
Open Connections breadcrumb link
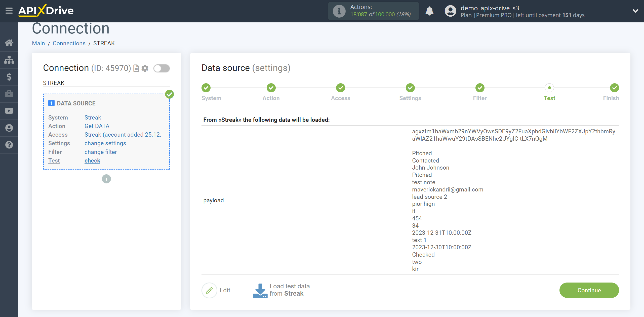[x=69, y=43]
